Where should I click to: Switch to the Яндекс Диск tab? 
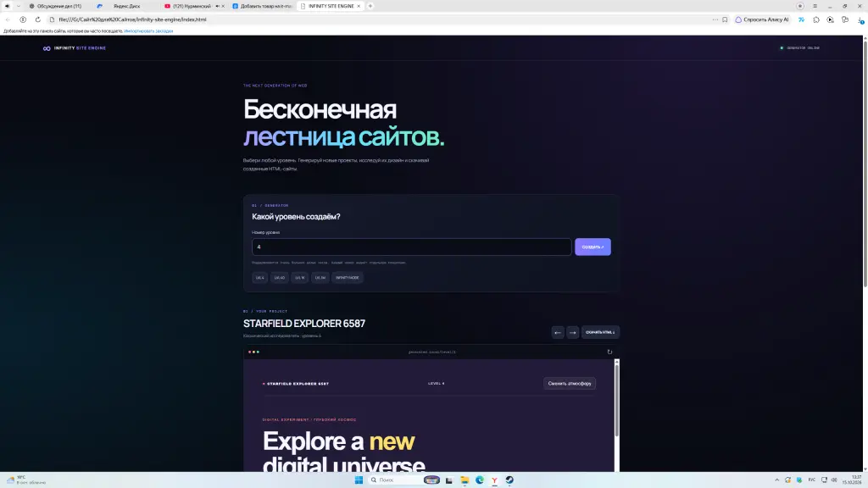(126, 6)
